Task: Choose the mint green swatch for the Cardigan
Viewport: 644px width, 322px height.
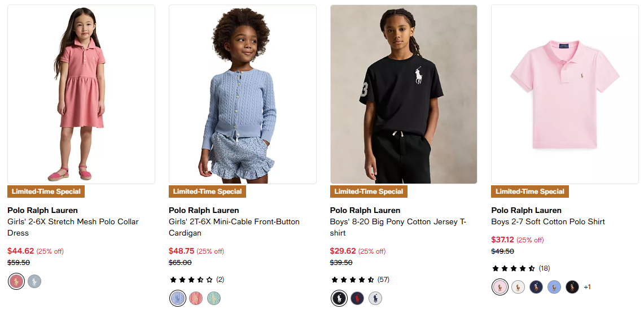Action: pyautogui.click(x=214, y=298)
